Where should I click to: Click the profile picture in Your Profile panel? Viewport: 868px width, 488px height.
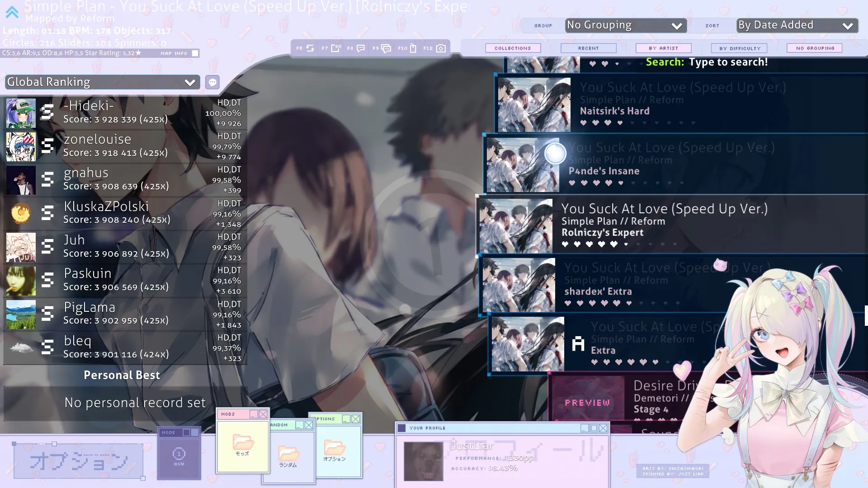423,461
